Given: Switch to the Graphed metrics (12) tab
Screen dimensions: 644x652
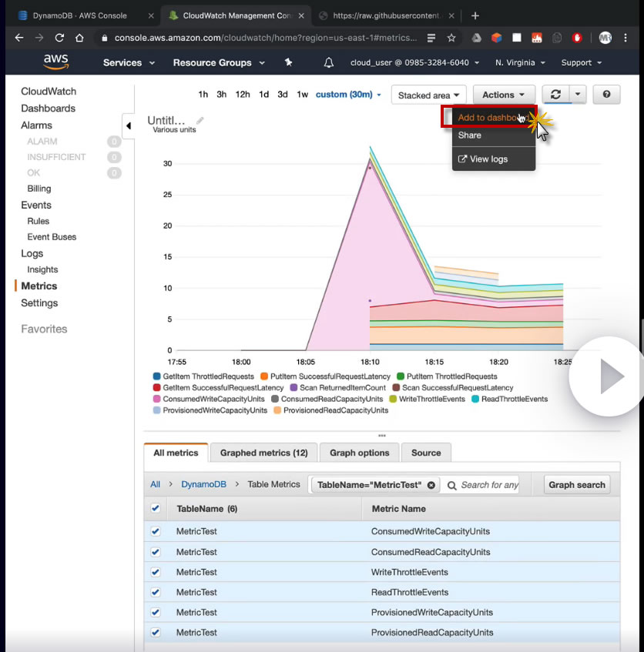Looking at the screenshot, I should pyautogui.click(x=263, y=453).
